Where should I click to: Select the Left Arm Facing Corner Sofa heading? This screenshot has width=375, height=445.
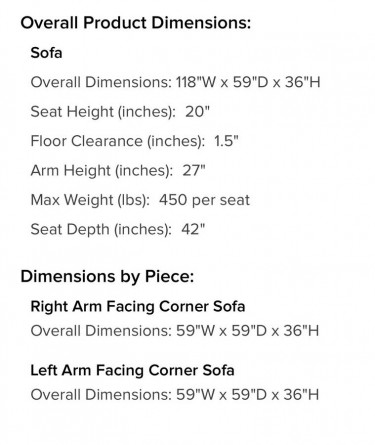tap(132, 370)
